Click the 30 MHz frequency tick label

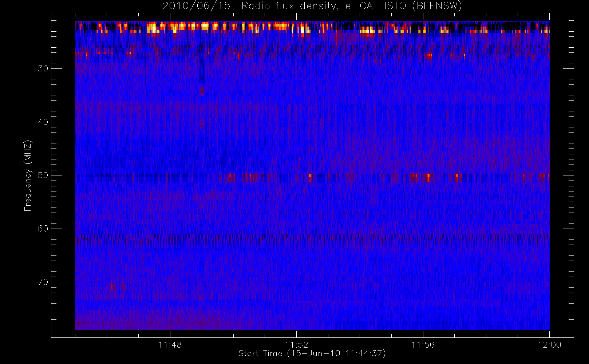[43, 68]
